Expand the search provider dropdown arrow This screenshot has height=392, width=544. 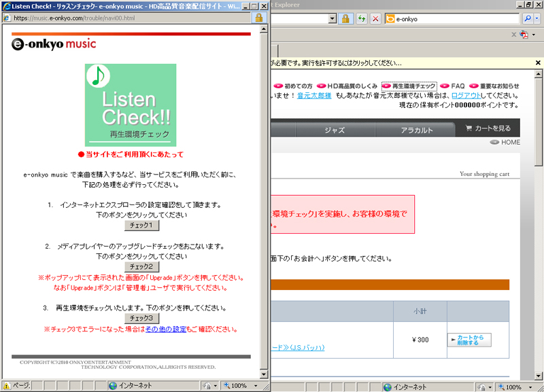click(537, 18)
